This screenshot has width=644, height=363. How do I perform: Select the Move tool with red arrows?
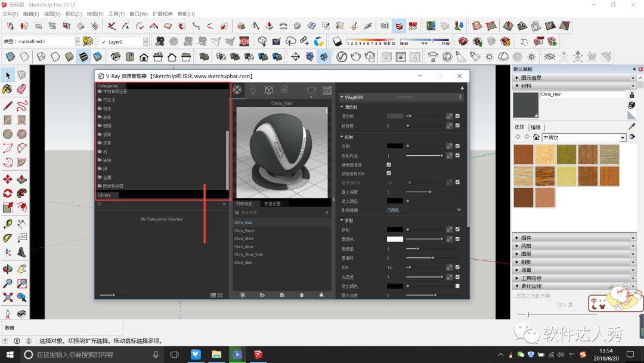click(7, 179)
